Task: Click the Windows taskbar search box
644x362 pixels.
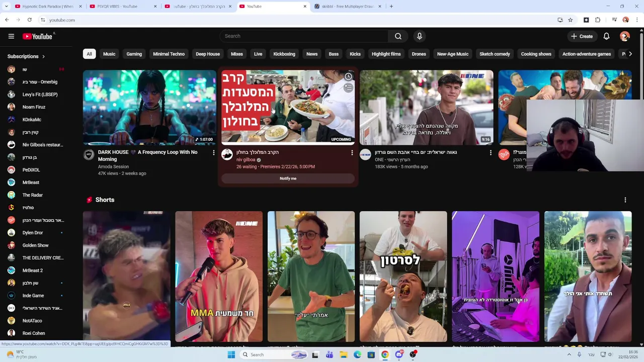Action: pyautogui.click(x=273, y=354)
